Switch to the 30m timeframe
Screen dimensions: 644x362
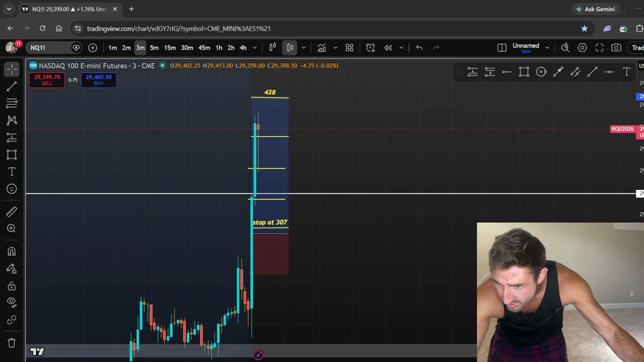point(187,48)
